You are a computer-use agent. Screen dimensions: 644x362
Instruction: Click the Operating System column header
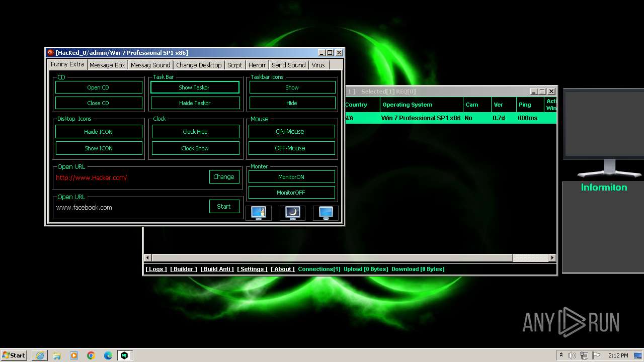coord(422,105)
